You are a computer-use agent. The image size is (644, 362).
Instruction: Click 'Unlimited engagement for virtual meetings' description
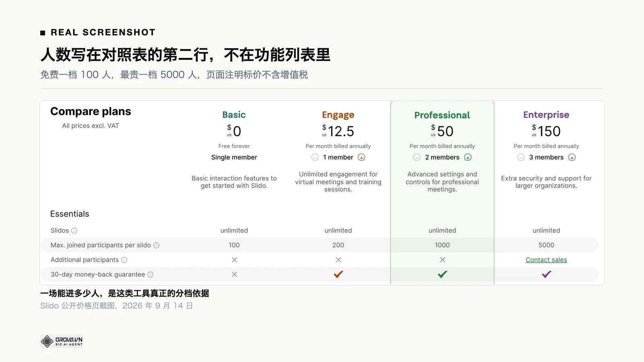click(x=338, y=182)
